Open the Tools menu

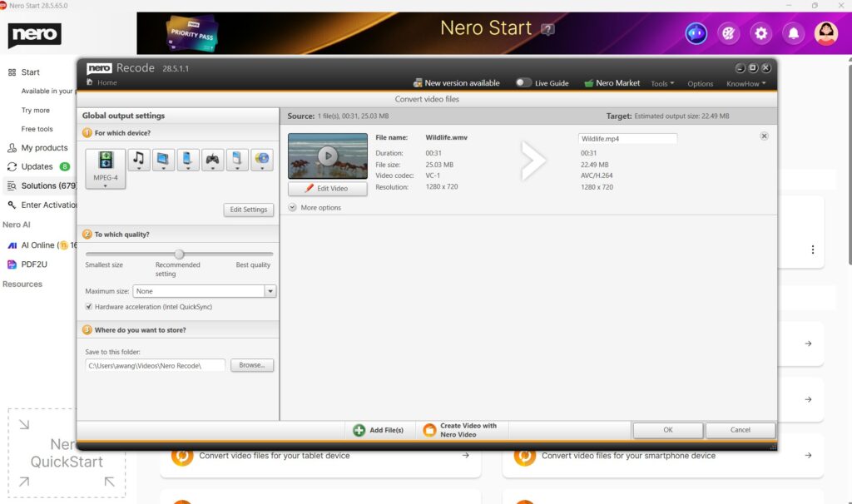coord(661,84)
